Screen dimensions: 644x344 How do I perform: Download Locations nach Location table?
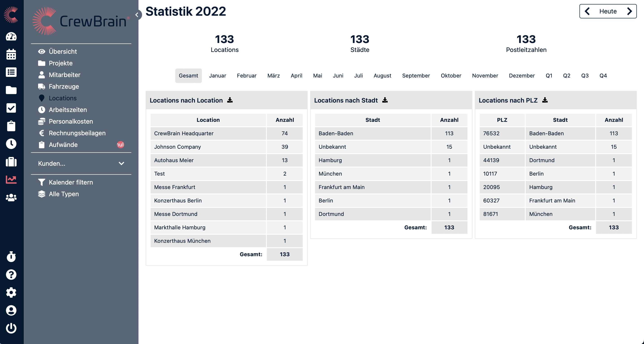point(230,100)
